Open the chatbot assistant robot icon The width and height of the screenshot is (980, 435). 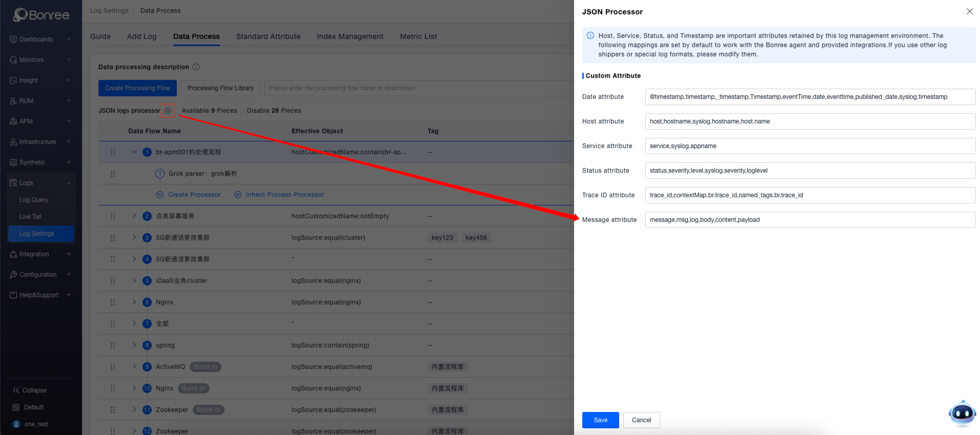click(962, 413)
